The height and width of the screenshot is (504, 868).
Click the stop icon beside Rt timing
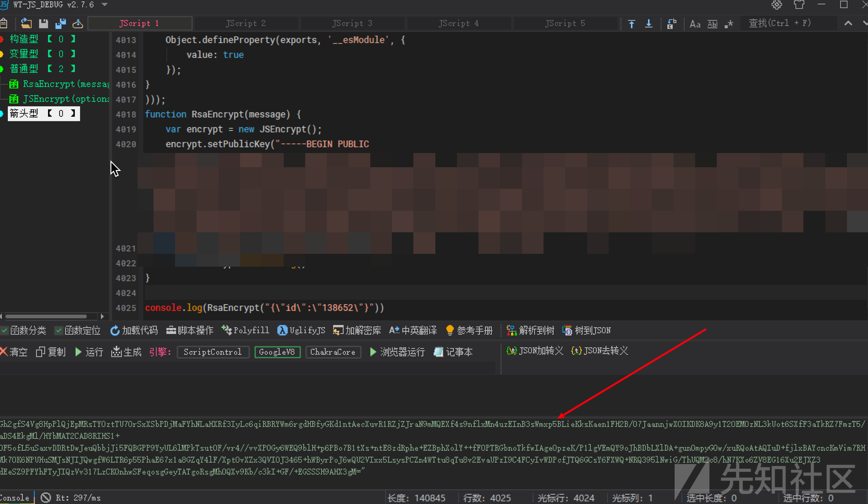tap(45, 498)
